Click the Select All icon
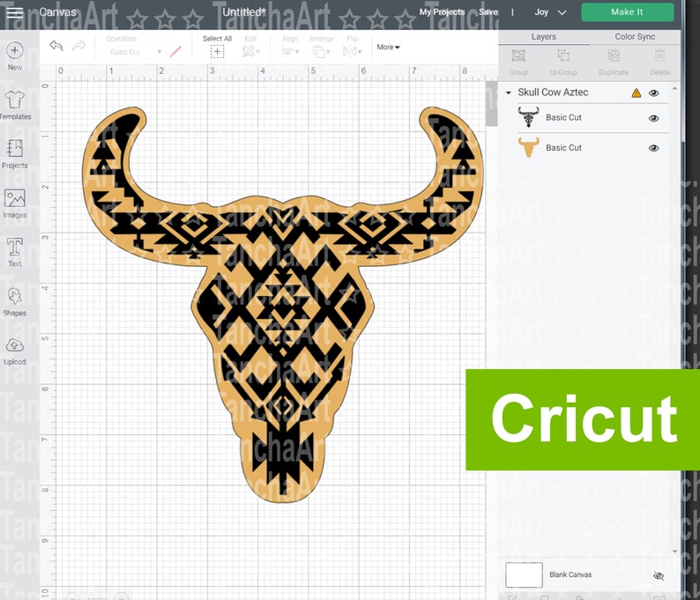Image resolution: width=700 pixels, height=600 pixels. [x=218, y=52]
